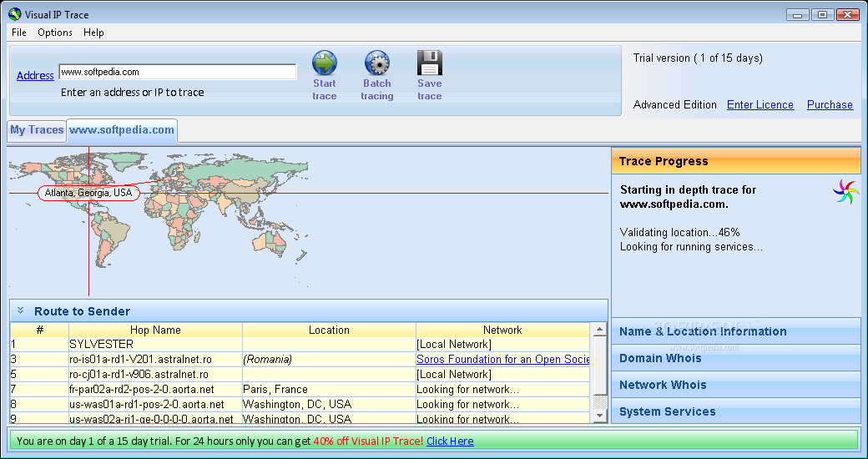Expand the Domain Whois panel
Viewport: 868px width, 459px height.
[736, 358]
